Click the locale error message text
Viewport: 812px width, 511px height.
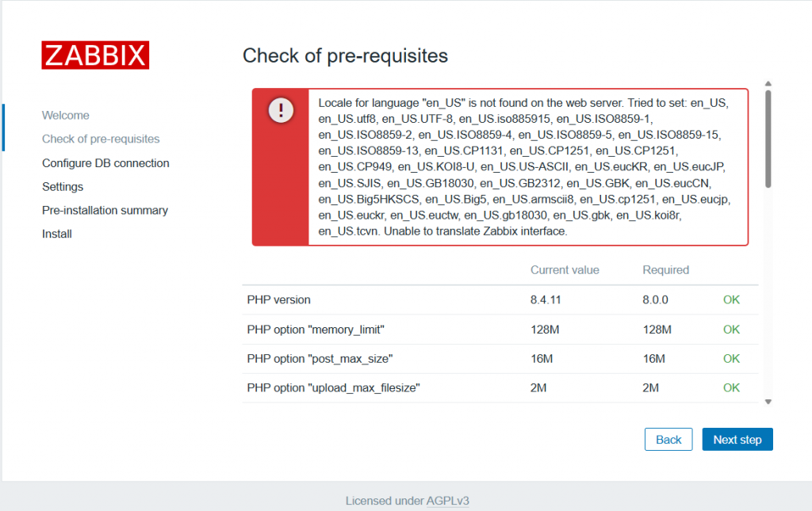tap(523, 167)
